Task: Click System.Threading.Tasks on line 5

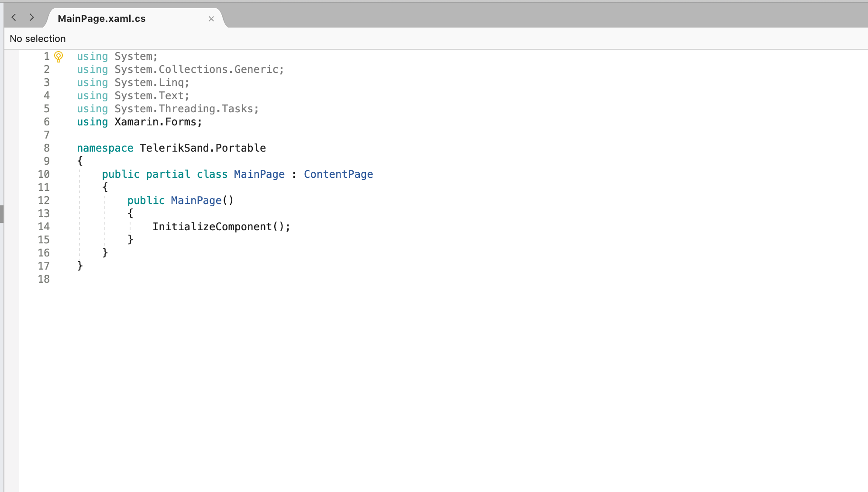Action: 184,109
